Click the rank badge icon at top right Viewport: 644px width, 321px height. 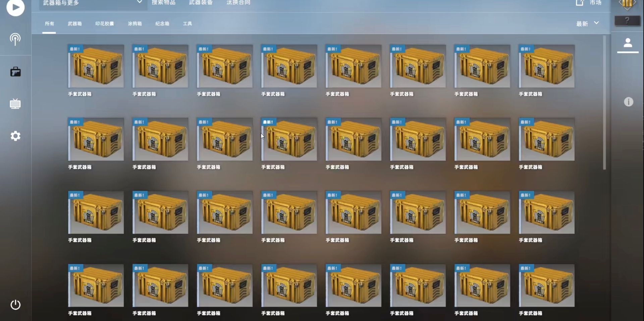tap(627, 5)
